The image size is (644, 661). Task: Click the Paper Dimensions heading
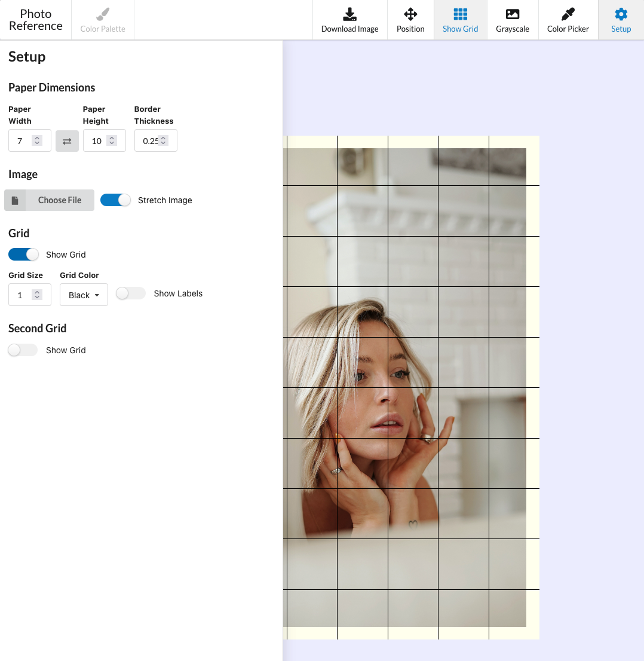[52, 87]
